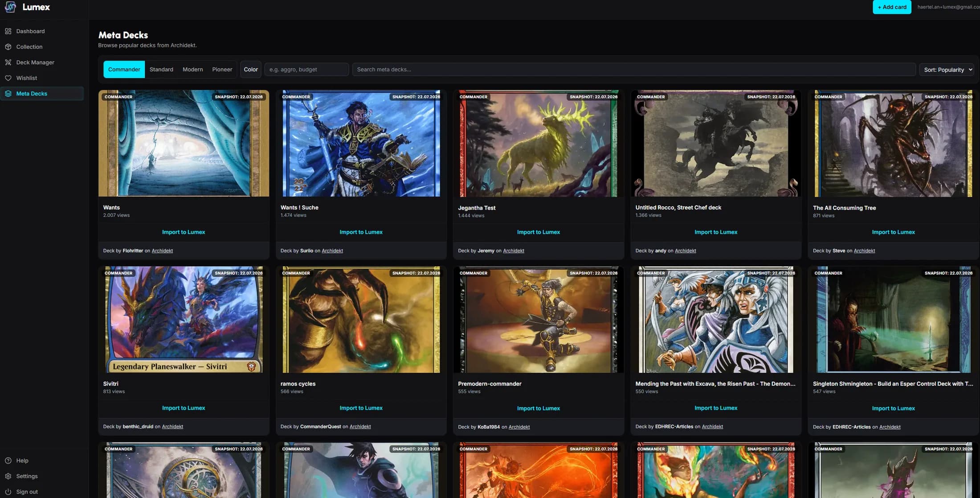
Task: Open the Sort: Popularity dropdown
Action: 947,70
